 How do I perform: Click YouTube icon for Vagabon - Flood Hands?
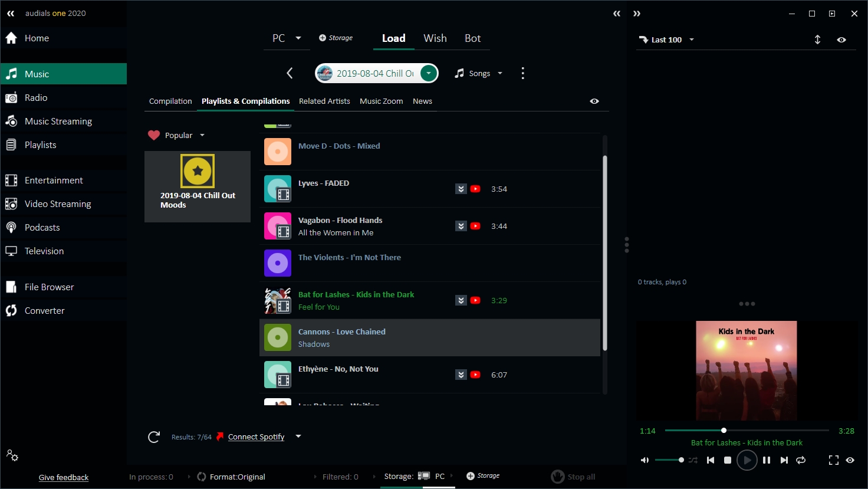475,226
